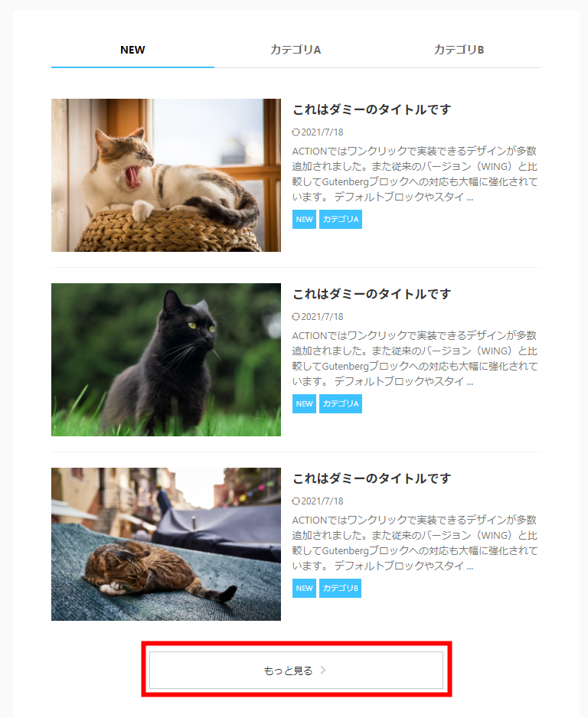Click the update clock icon on second post date
Viewport: 588px width, 718px height.
pyautogui.click(x=296, y=317)
